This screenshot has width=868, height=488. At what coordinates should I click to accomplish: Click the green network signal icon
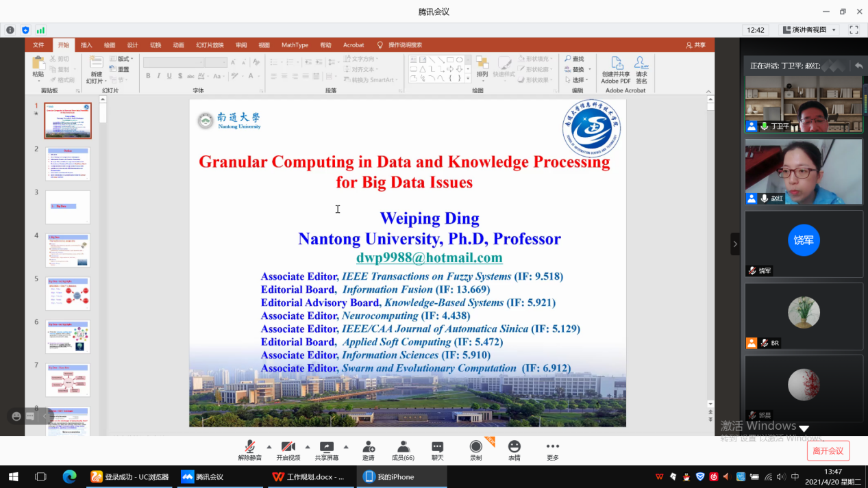[x=40, y=30]
